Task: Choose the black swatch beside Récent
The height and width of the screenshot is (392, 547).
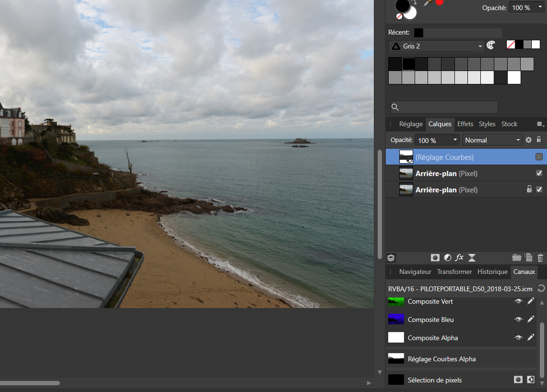Action: (419, 33)
